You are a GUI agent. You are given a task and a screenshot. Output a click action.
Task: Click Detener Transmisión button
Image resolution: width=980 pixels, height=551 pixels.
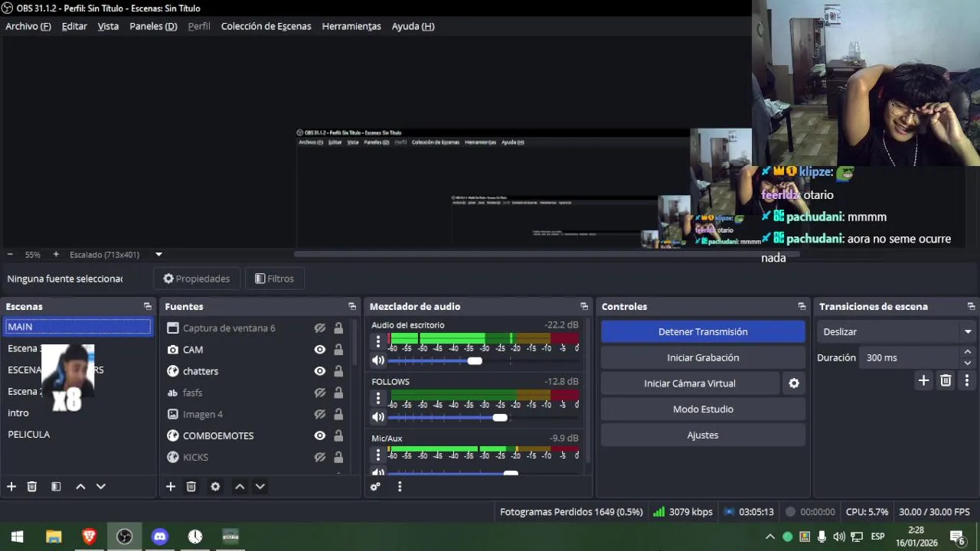[703, 331]
